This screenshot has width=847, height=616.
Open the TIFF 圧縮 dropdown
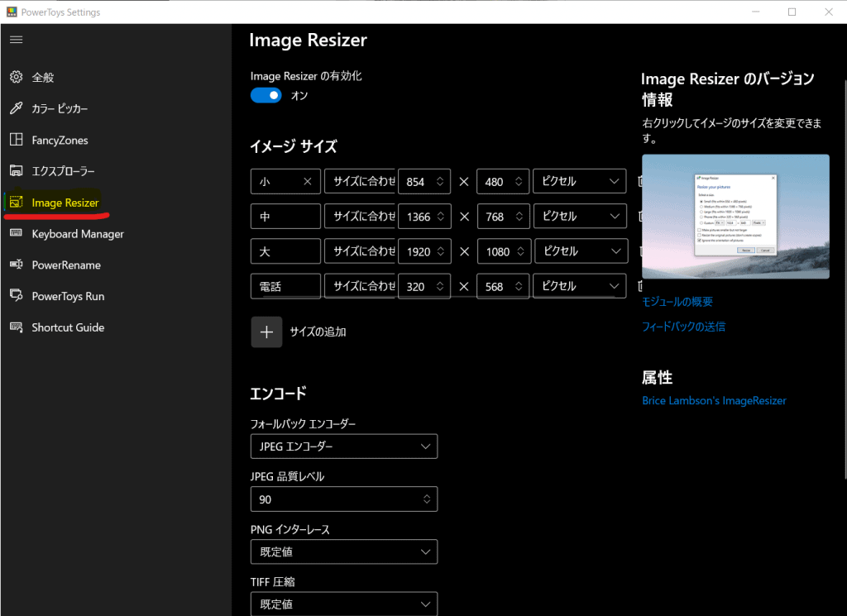[343, 604]
